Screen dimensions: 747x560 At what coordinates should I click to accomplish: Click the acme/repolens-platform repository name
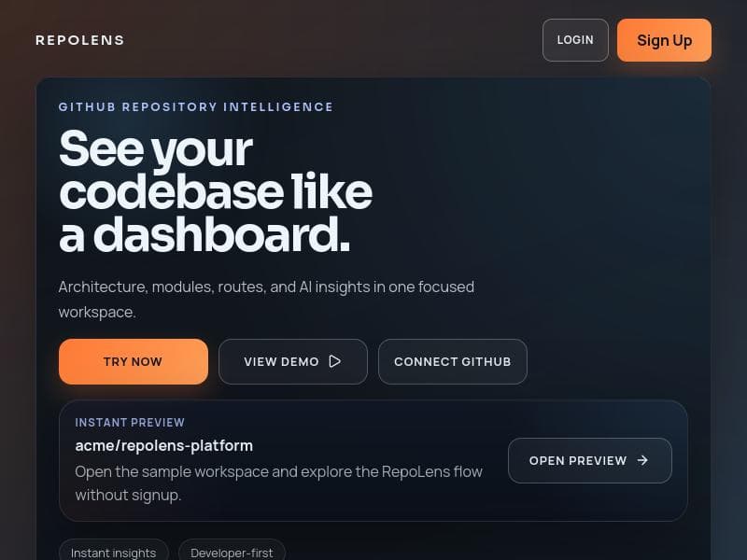click(163, 445)
